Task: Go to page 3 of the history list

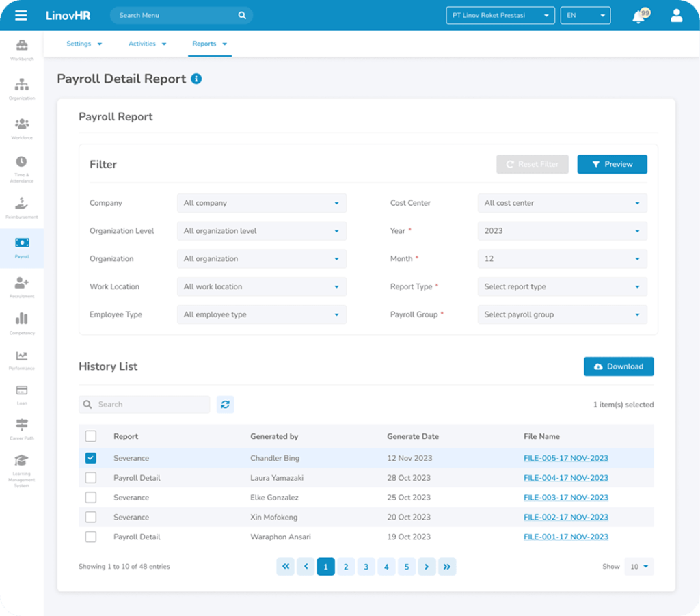Action: tap(366, 566)
